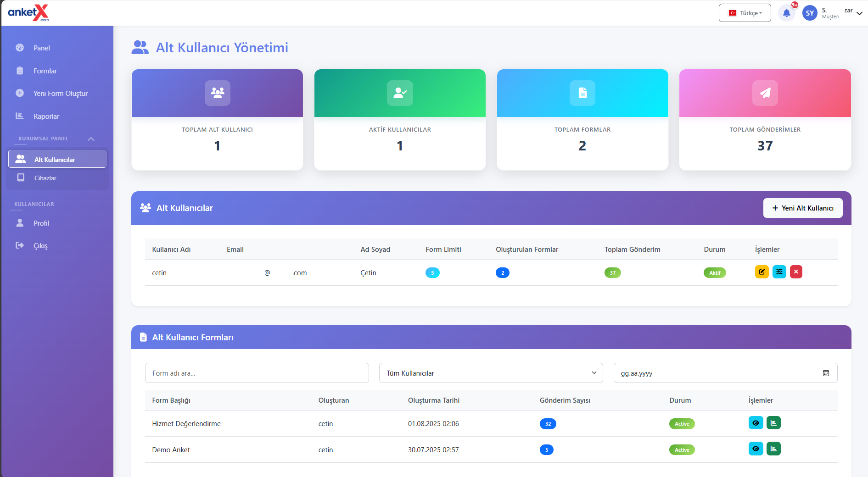Collapse the Kurumsal Panel section

[91, 139]
